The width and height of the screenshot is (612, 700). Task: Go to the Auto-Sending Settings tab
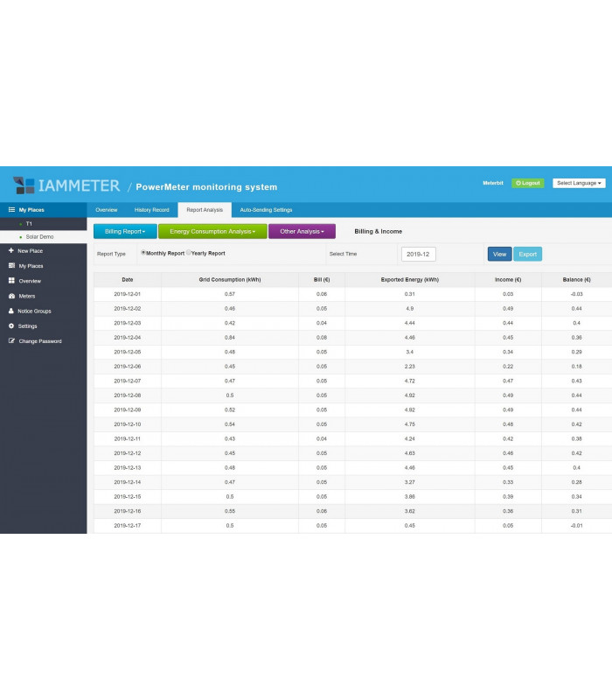[x=266, y=210]
